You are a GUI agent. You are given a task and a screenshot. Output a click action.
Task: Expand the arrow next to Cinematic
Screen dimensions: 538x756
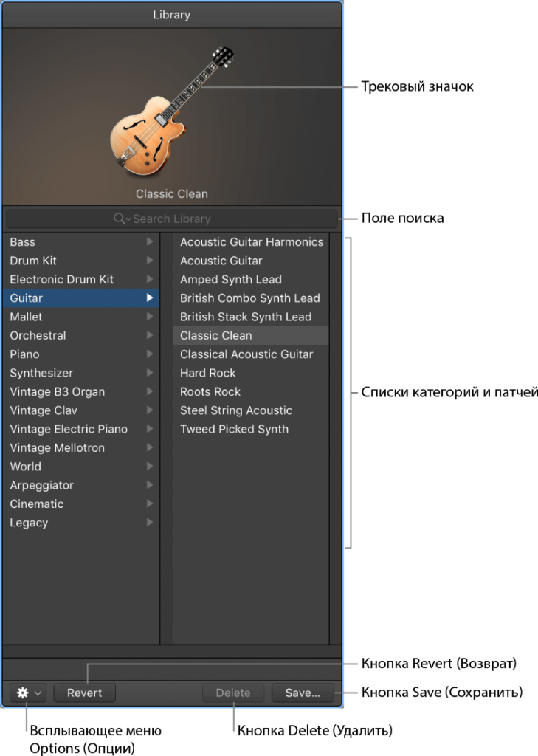150,504
